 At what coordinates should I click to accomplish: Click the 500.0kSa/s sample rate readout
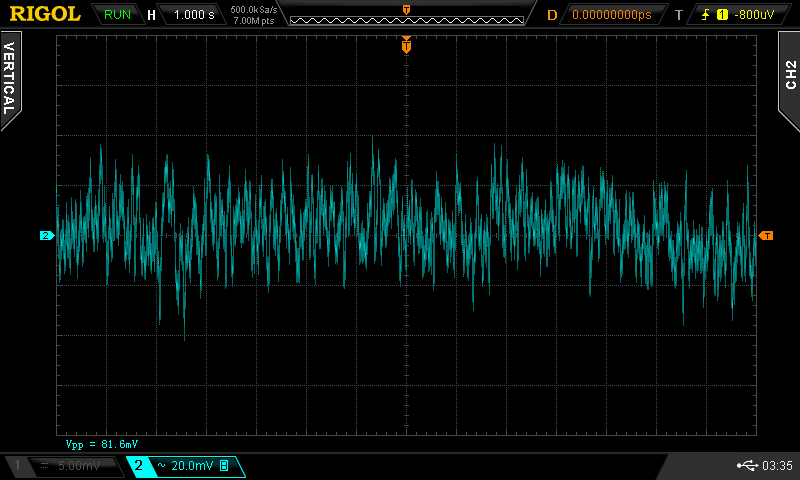[254, 10]
